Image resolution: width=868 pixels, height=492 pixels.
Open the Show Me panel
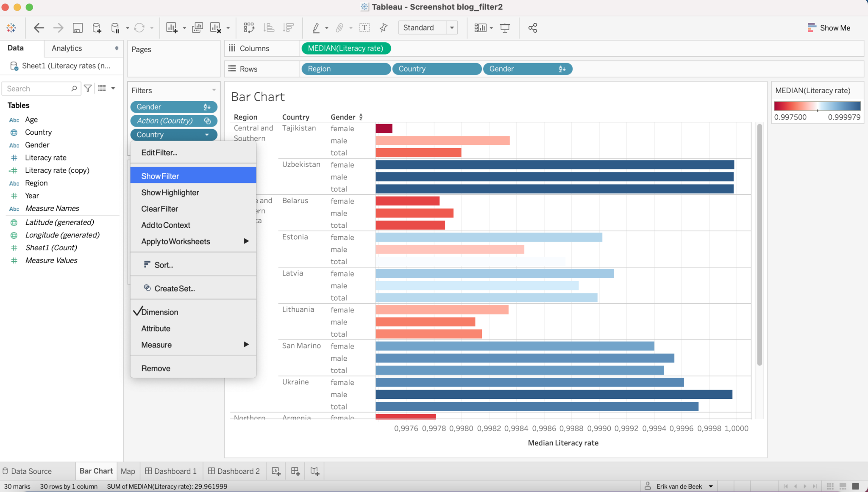pyautogui.click(x=829, y=28)
